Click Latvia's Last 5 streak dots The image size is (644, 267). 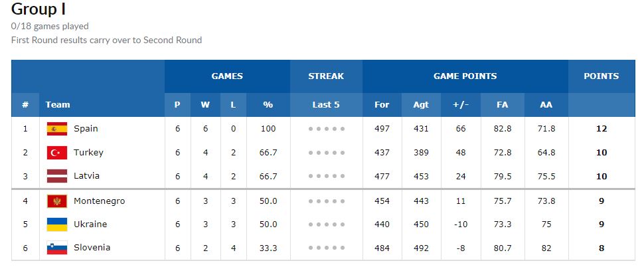[x=326, y=177]
